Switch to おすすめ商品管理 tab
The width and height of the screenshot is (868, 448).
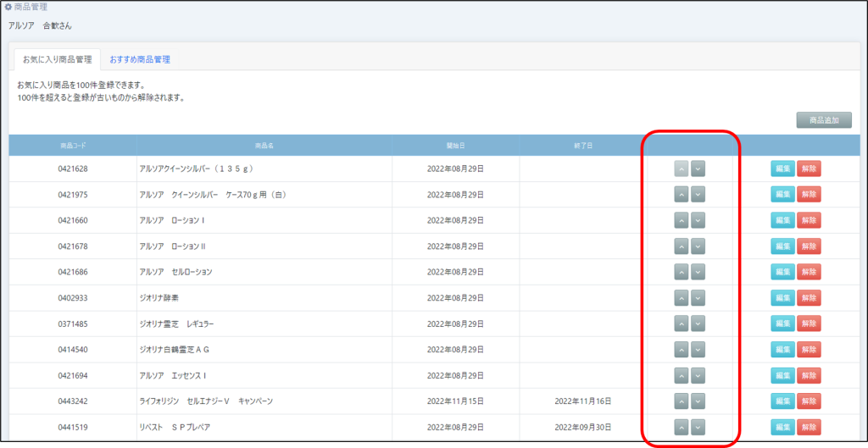pos(140,59)
